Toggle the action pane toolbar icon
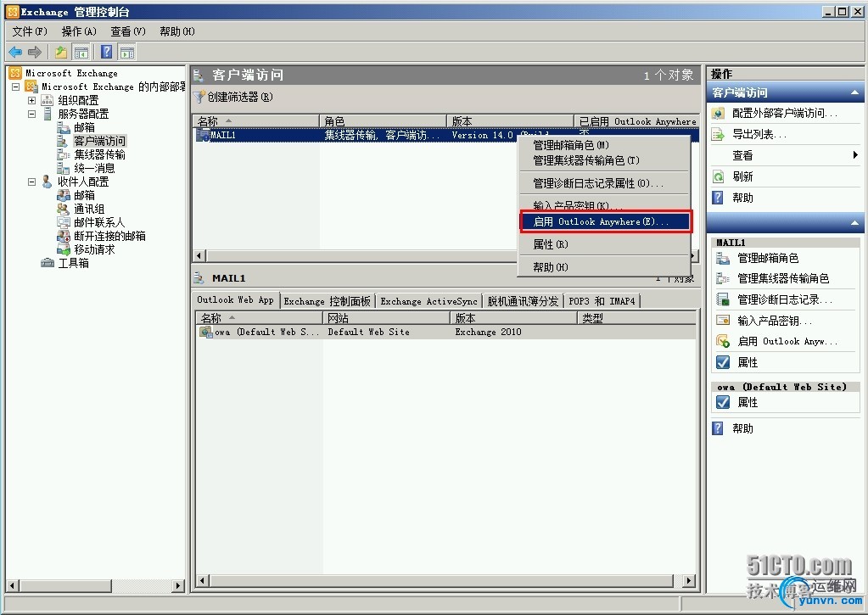868x615 pixels. [x=127, y=52]
